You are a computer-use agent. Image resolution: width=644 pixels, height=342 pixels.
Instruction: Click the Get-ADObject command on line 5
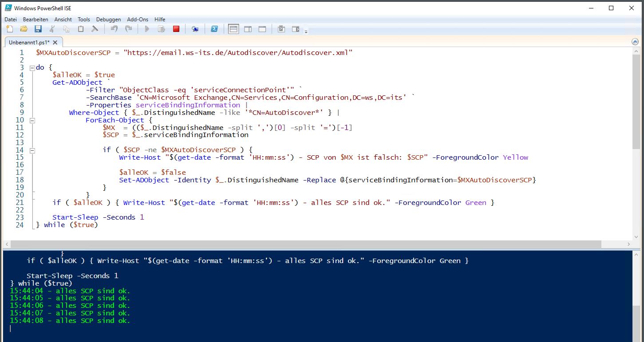point(77,83)
